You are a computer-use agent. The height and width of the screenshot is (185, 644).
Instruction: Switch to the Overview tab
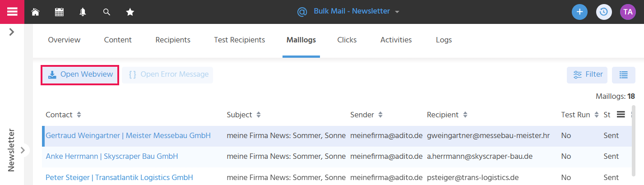64,40
